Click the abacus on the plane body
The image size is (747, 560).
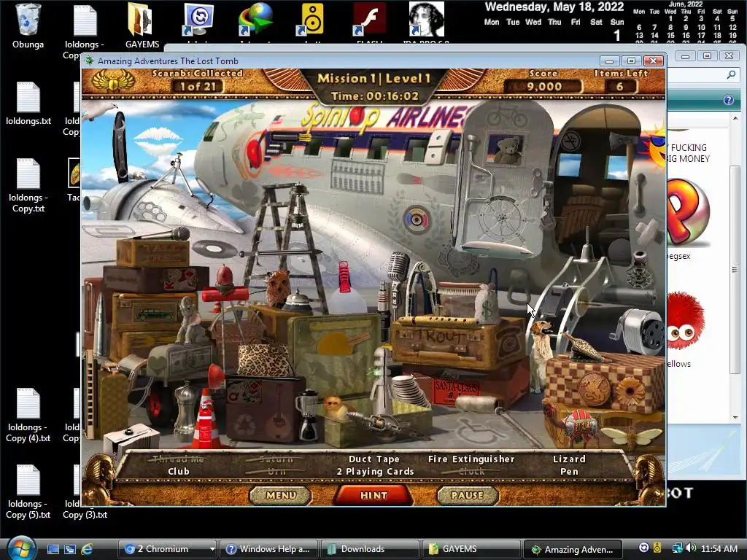[357, 176]
